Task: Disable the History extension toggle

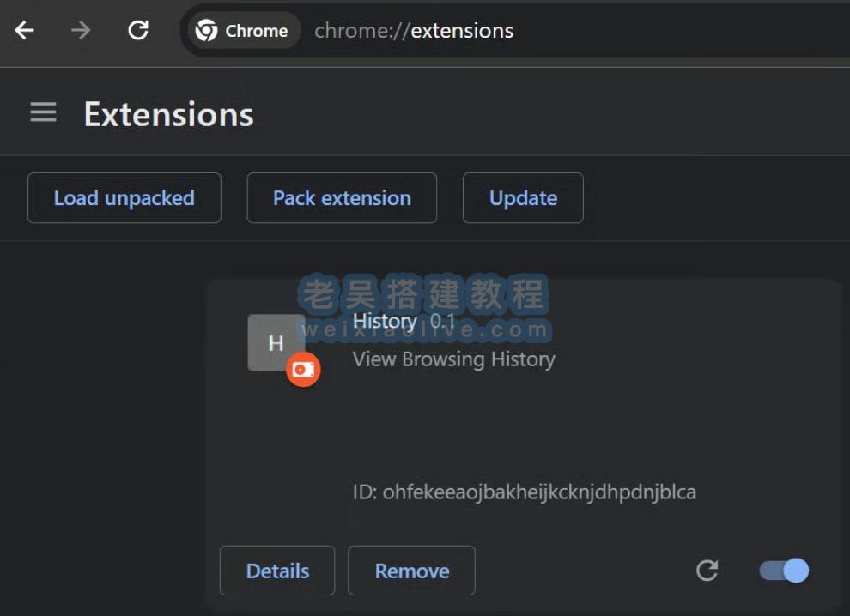Action: (x=784, y=571)
